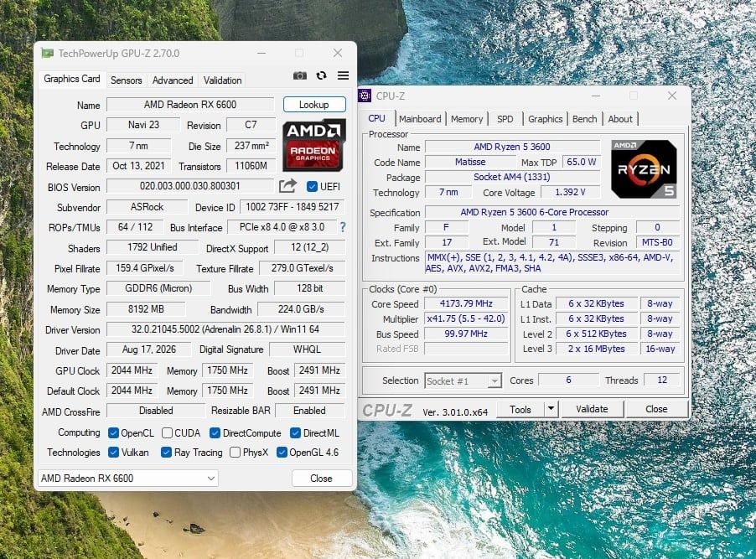Click the Memory Type value GDDR6 (Micron)
This screenshot has width=756, height=559.
coord(158,288)
